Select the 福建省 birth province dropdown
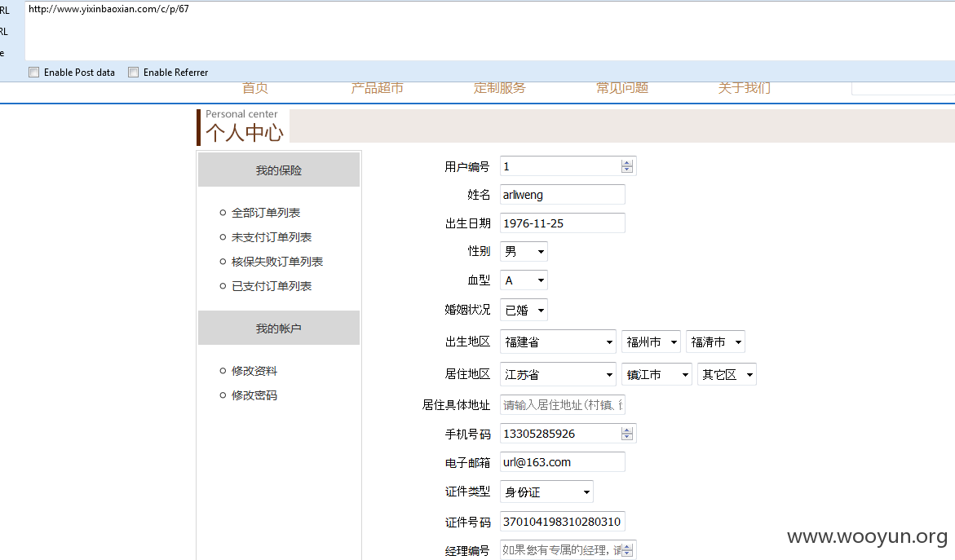955x560 pixels. click(x=559, y=342)
